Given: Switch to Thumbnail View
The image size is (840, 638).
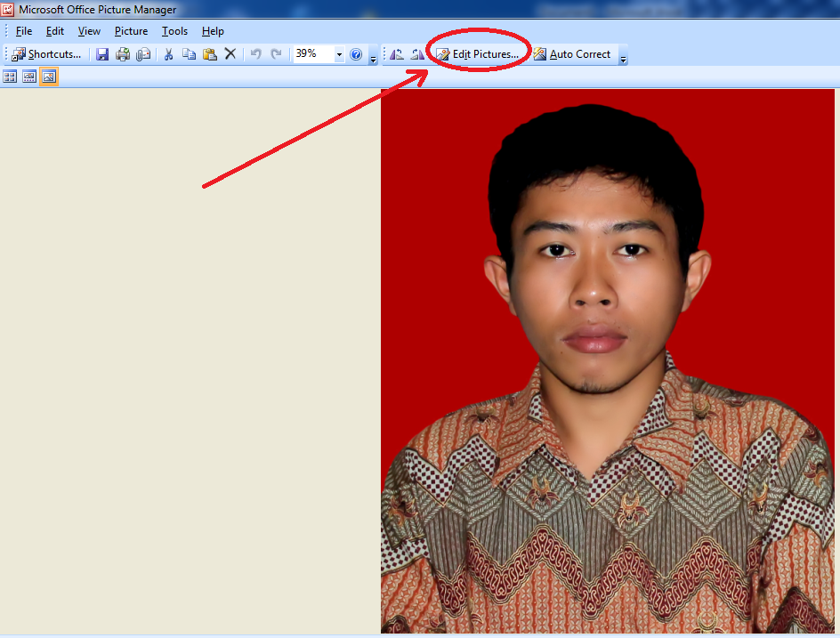Looking at the screenshot, I should click(x=10, y=76).
